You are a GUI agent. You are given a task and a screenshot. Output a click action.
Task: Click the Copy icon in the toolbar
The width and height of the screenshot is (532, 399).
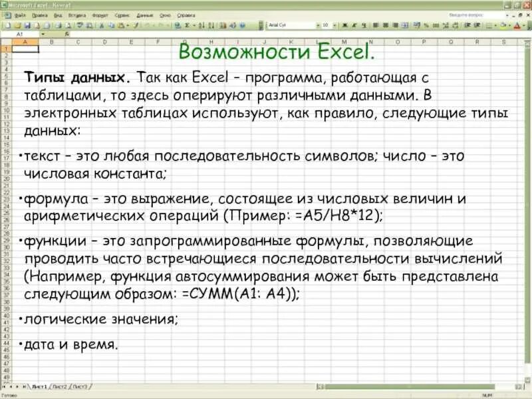pos(111,25)
